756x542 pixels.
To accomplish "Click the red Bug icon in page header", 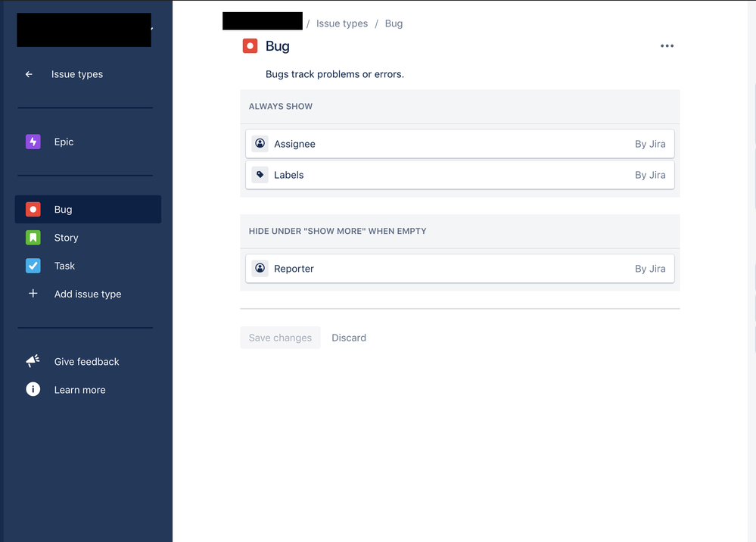I will 250,46.
